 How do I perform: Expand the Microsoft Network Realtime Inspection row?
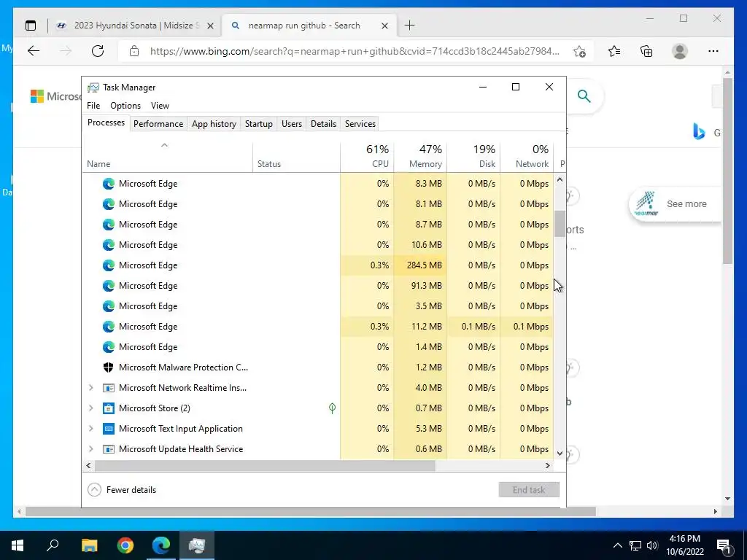91,388
